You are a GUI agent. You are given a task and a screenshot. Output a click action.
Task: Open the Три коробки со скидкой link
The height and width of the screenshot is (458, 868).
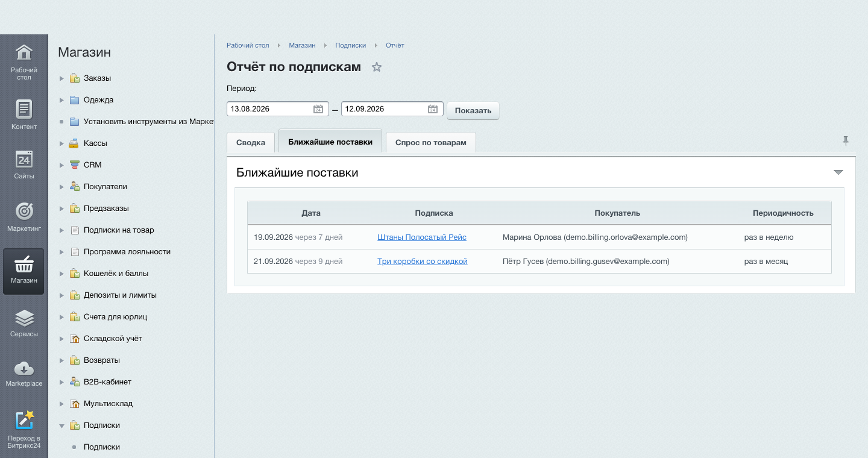tap(423, 262)
